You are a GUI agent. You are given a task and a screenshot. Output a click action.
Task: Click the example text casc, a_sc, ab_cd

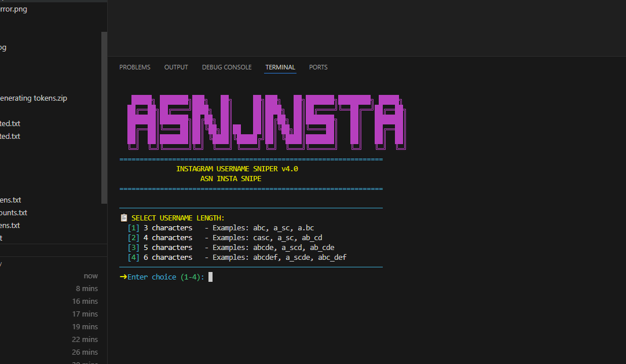point(287,238)
